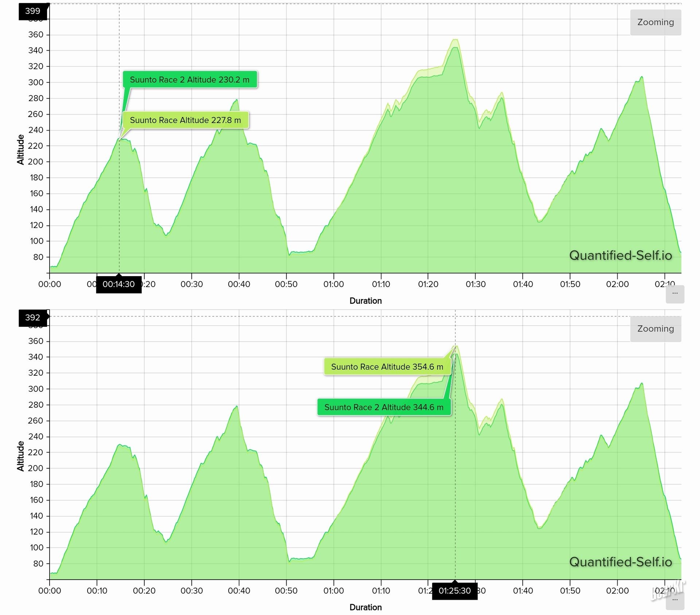Open the ellipsis menu under top chart
This screenshot has height=615, width=700.
pos(674,294)
